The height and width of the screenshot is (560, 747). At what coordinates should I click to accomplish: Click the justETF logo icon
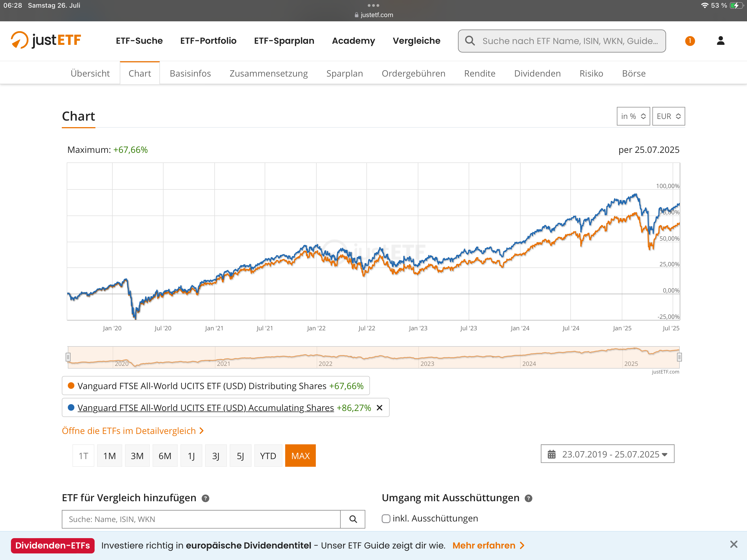coord(20,40)
